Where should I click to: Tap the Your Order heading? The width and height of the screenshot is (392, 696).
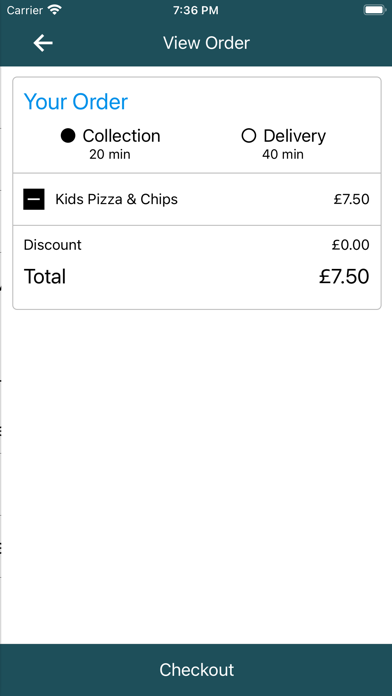tap(76, 102)
